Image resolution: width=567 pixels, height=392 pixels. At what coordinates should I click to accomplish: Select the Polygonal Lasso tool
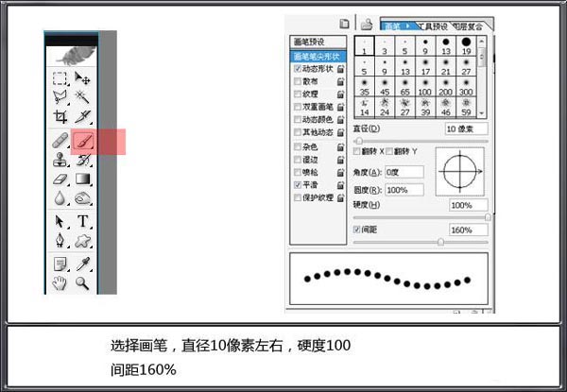tap(60, 97)
